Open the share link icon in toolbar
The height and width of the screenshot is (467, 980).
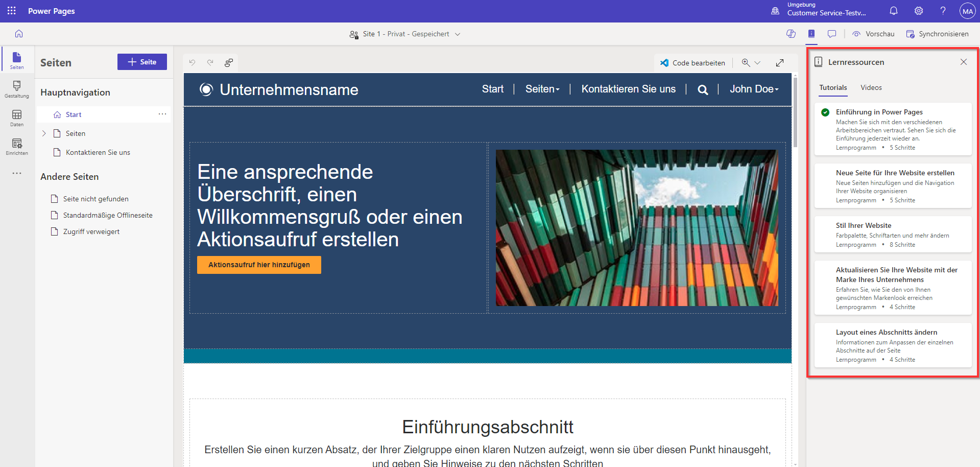click(229, 62)
